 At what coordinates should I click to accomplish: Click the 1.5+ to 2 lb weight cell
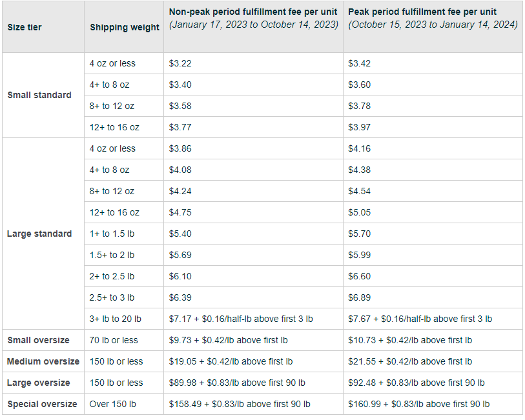click(x=124, y=255)
